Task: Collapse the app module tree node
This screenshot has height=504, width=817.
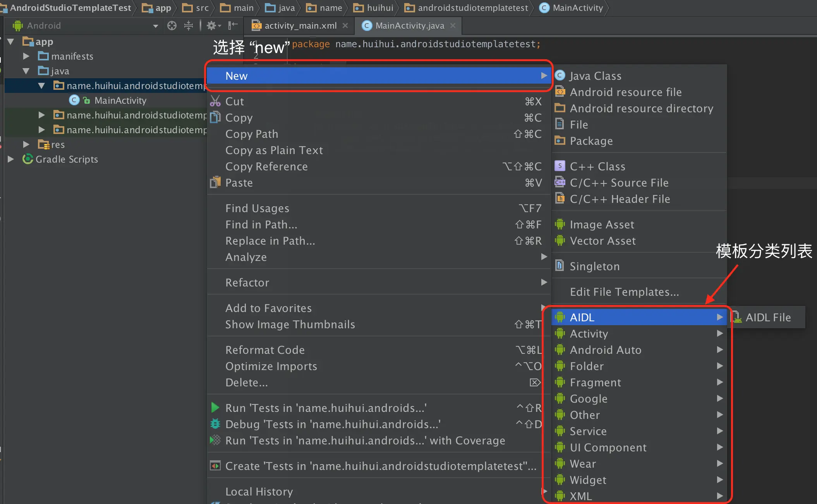Action: 11,41
